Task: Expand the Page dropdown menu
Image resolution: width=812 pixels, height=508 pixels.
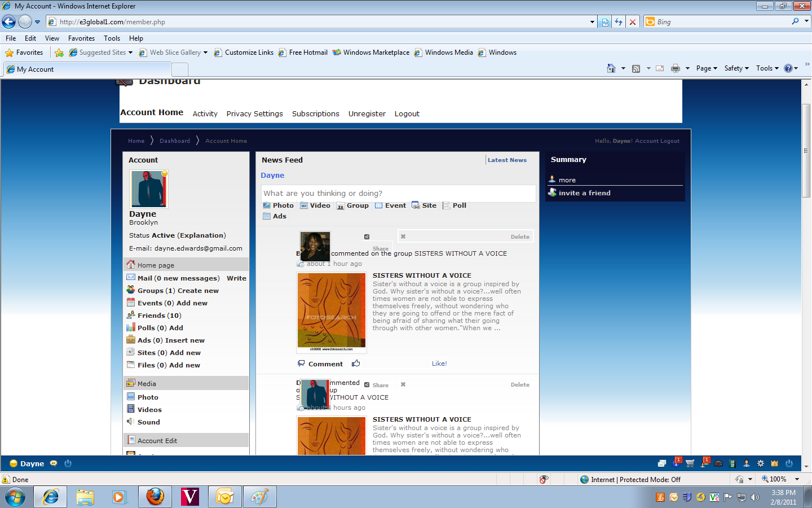Action: pos(707,68)
